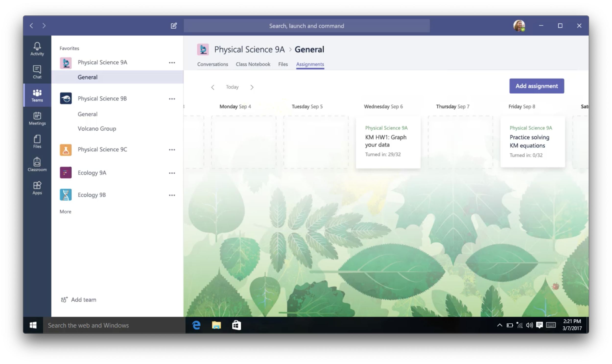Show next week with right chevron

(252, 87)
